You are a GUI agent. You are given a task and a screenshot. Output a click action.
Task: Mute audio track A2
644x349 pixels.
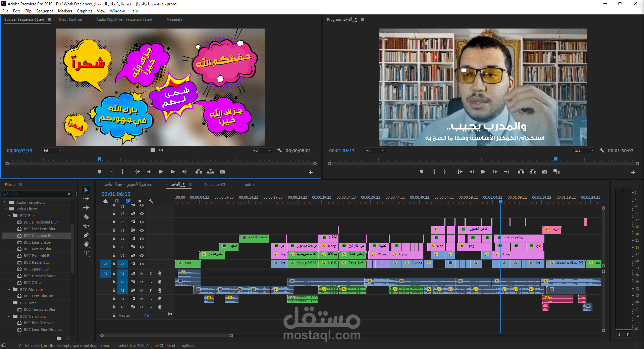coord(142,282)
